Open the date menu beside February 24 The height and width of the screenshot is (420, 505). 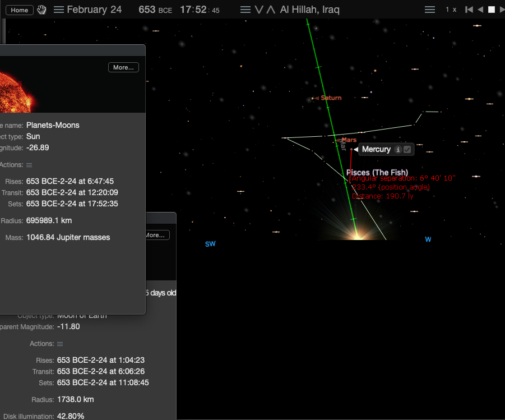[x=59, y=10]
